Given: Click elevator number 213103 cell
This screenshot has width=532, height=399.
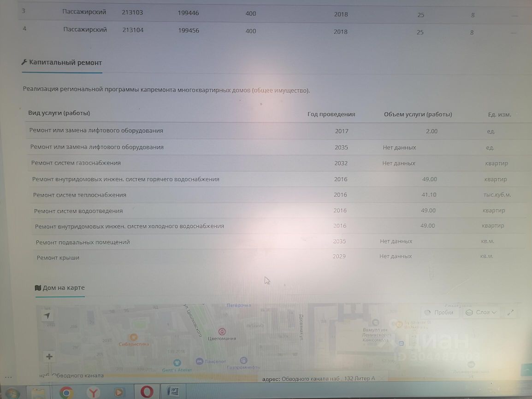Looking at the screenshot, I should tap(132, 12).
